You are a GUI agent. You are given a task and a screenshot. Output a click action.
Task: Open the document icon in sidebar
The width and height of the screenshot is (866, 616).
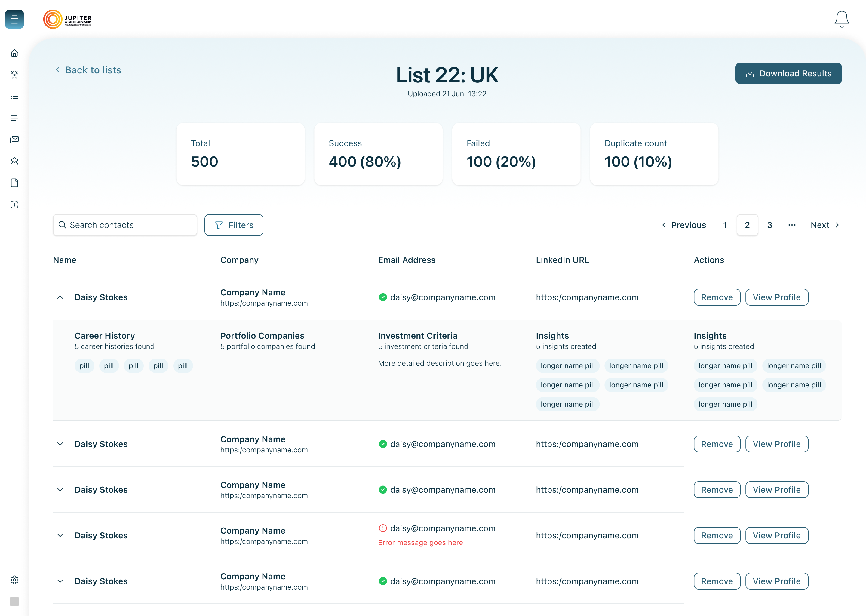pos(14,183)
